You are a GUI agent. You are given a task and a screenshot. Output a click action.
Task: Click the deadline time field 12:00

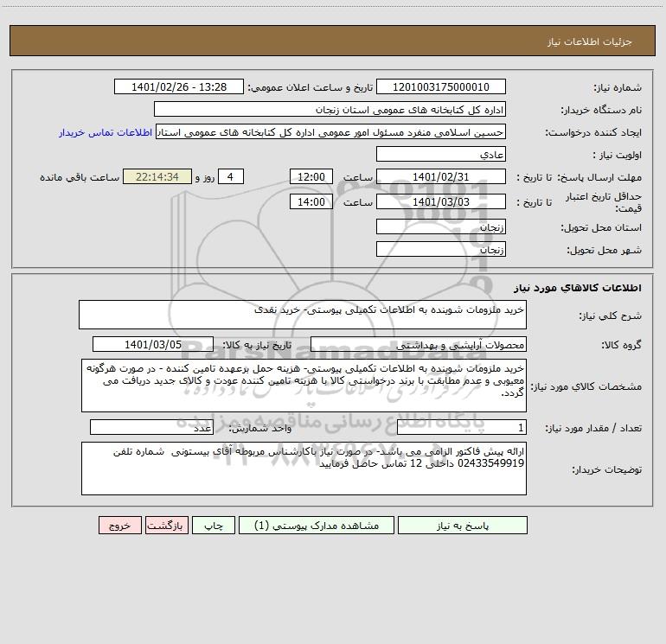311,176
